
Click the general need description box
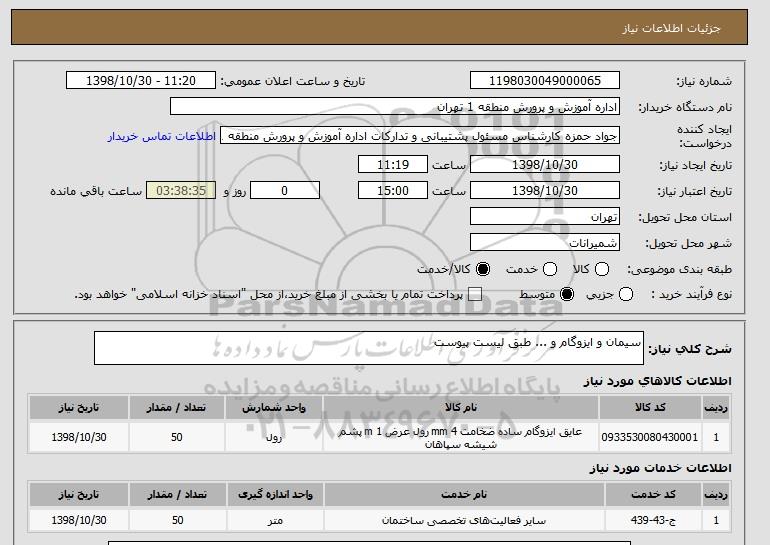[x=369, y=348]
